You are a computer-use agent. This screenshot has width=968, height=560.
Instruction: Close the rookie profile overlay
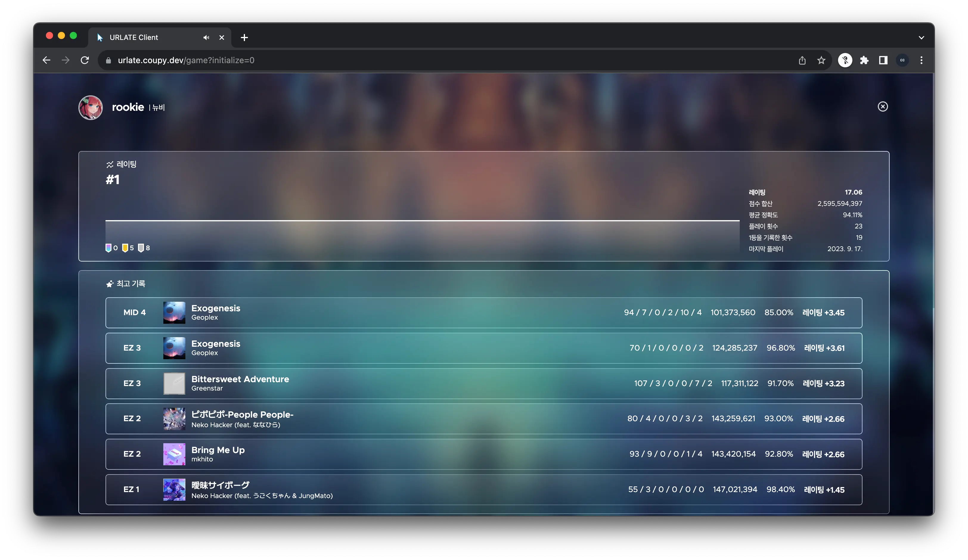(x=882, y=107)
